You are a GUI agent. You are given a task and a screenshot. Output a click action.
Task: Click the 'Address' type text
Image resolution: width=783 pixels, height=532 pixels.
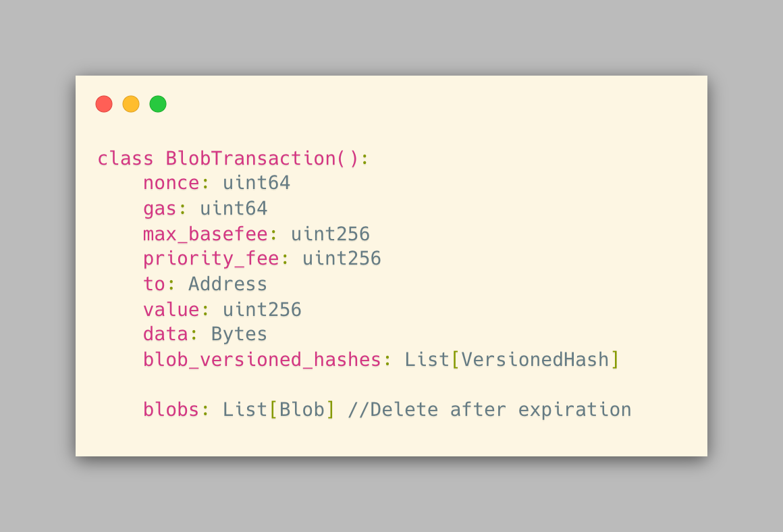pyautogui.click(x=227, y=284)
